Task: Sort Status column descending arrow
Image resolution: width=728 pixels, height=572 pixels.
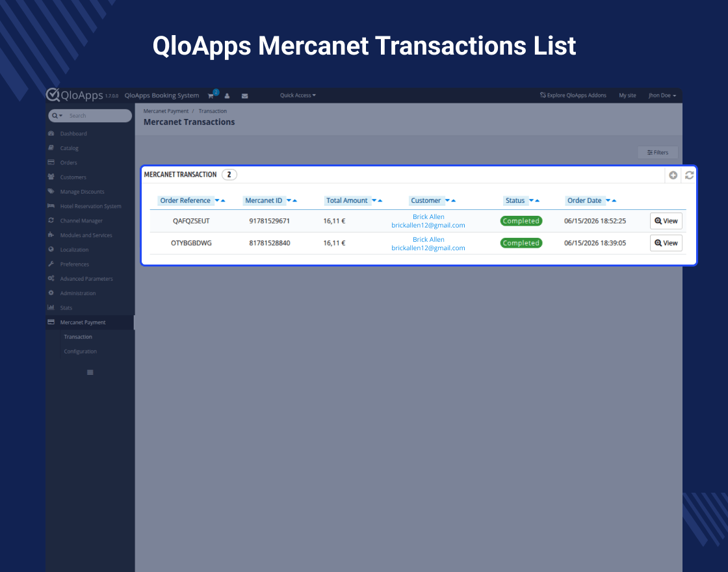Action: click(x=531, y=201)
